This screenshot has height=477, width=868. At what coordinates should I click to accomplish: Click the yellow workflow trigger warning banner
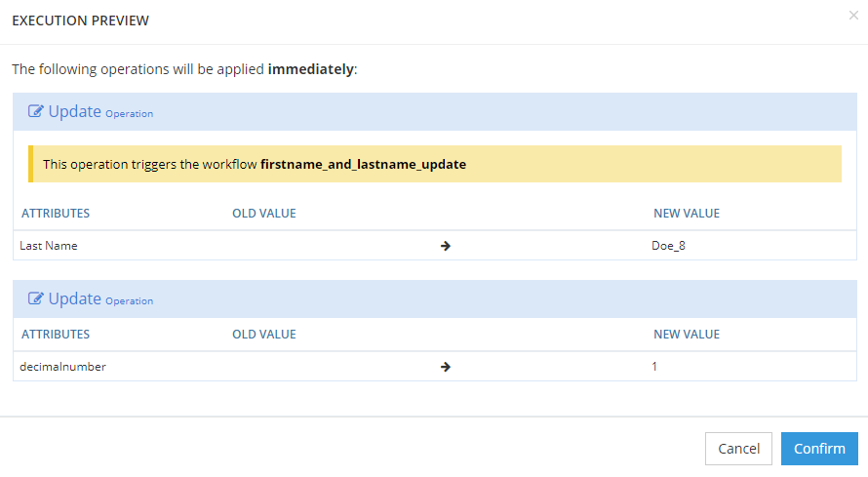pyautogui.click(x=434, y=164)
